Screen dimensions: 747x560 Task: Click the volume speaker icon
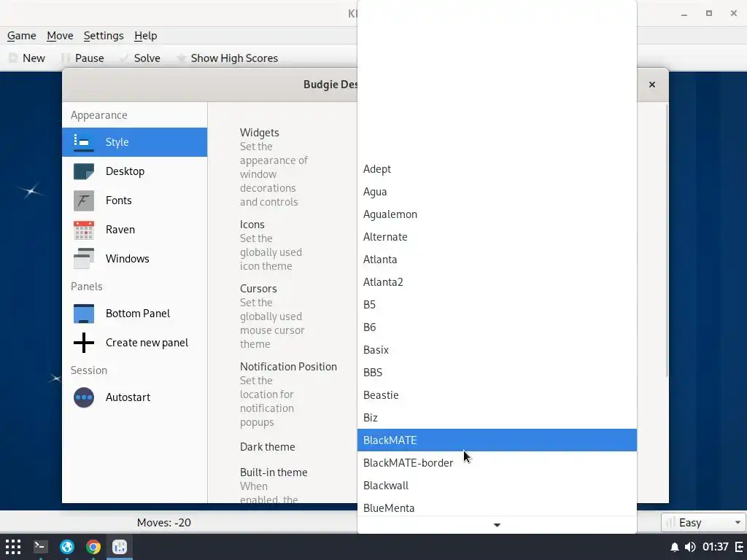point(690,547)
